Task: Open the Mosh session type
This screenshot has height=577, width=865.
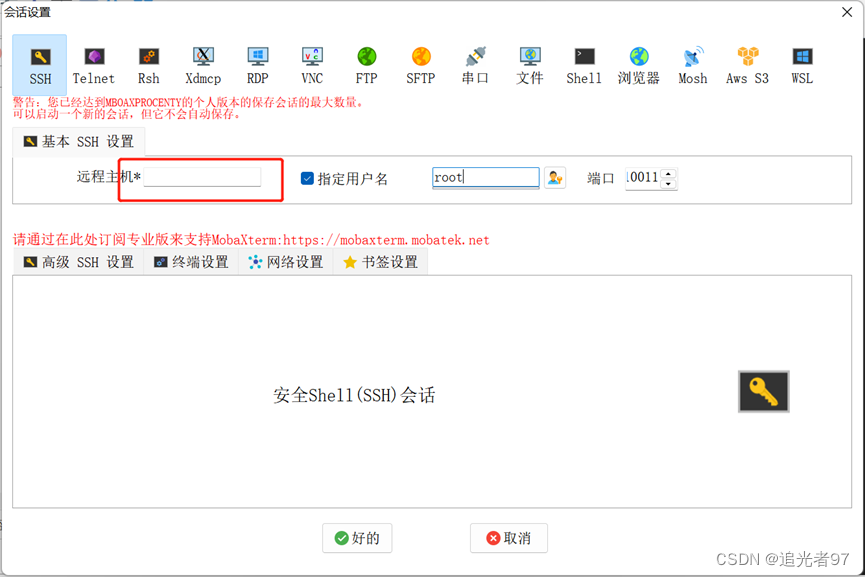Action: click(692, 60)
